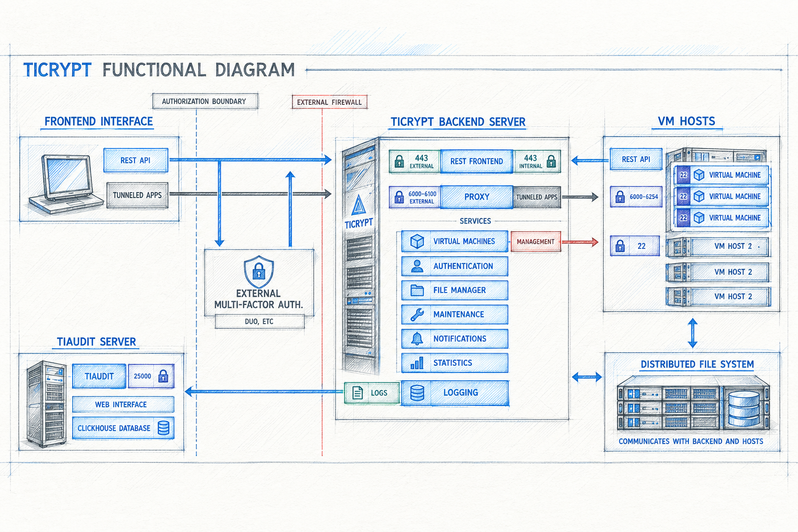The width and height of the screenshot is (798, 532).
Task: Click the padlock beside 443 Internal
Action: (551, 162)
